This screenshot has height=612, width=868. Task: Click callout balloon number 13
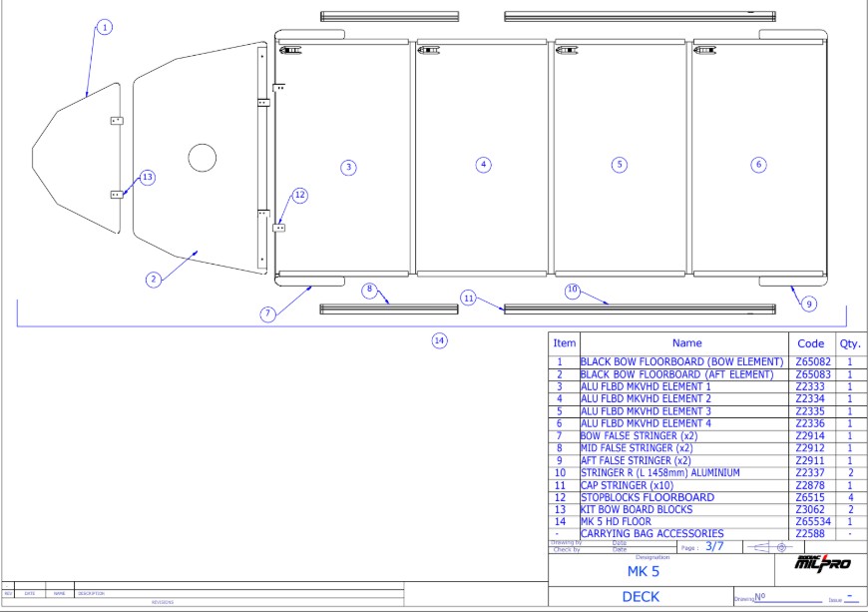tap(147, 178)
